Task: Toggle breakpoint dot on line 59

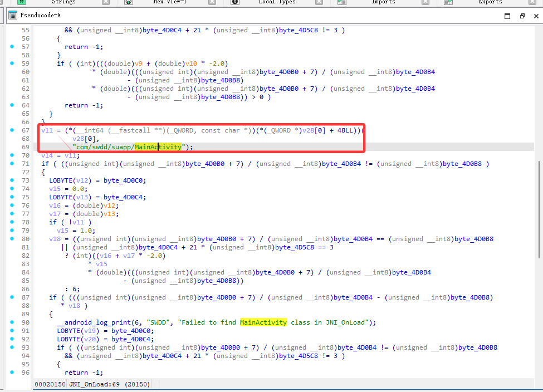Action: pos(12,63)
